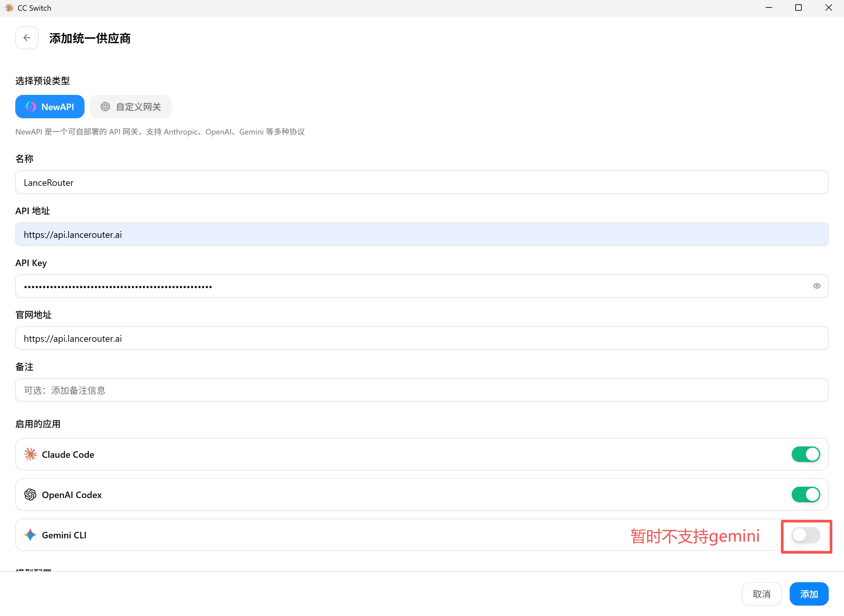Click the 官网地址 URL field

[422, 338]
